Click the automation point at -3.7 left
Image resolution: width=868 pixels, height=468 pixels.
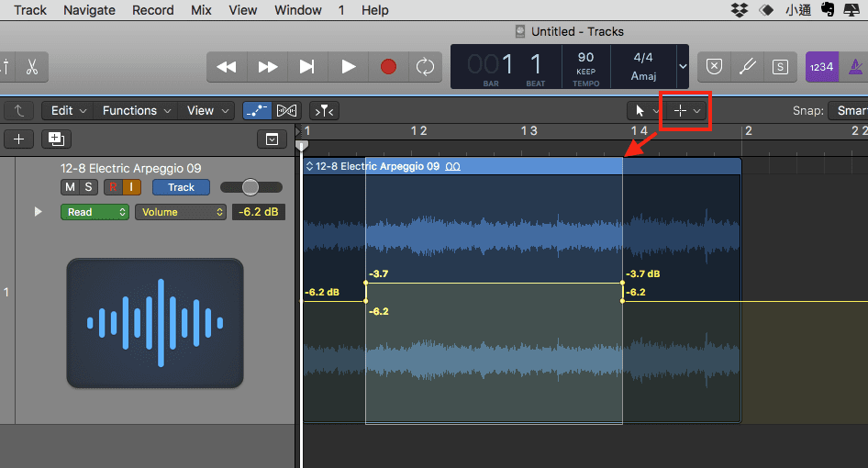(366, 283)
